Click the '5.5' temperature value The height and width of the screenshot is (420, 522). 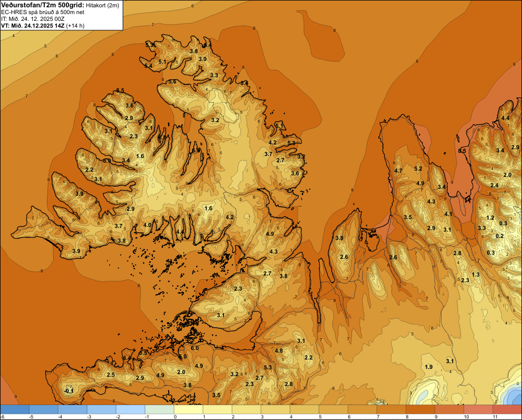tap(143, 353)
